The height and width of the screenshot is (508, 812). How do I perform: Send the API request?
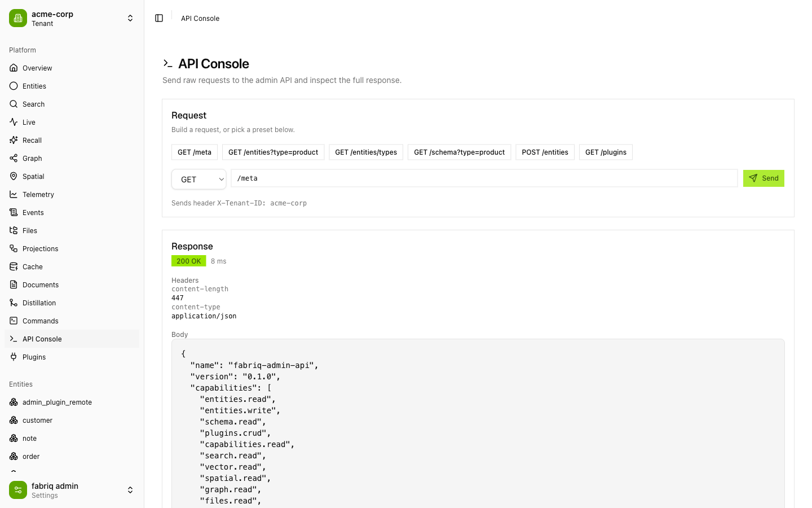pyautogui.click(x=764, y=178)
